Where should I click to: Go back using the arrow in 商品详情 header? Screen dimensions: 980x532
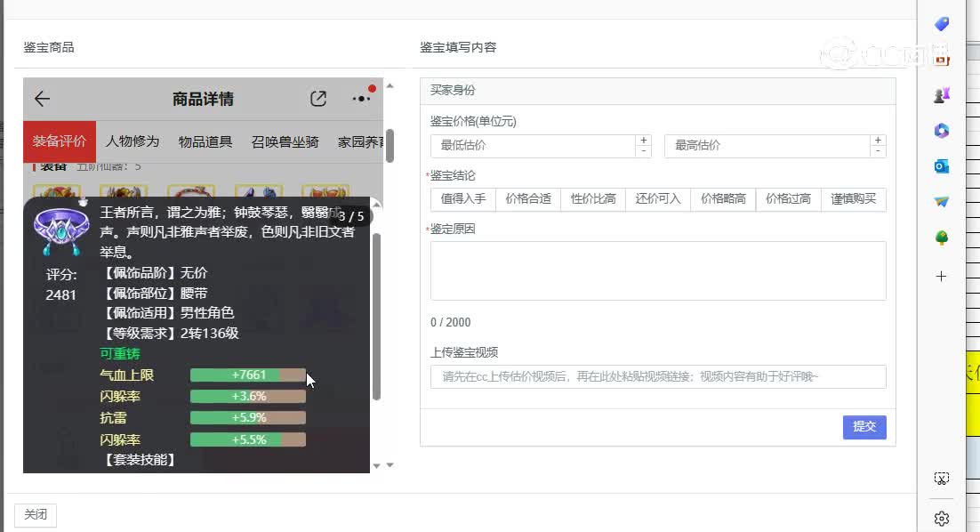(42, 99)
